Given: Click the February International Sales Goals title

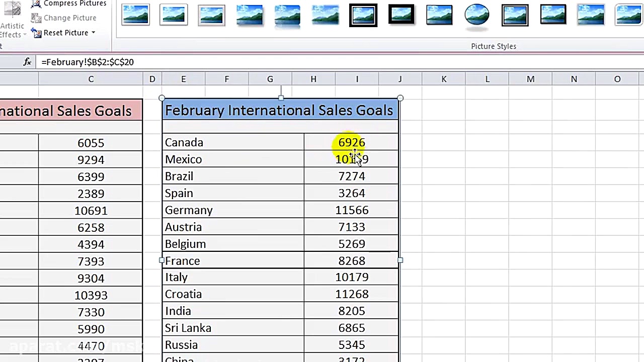Looking at the screenshot, I should 279,110.
